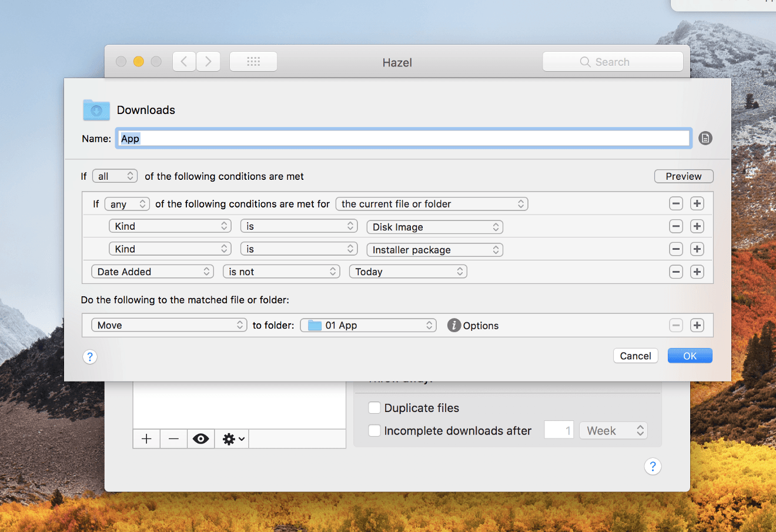The width and height of the screenshot is (776, 532).
Task: Click the Preview button
Action: tap(683, 176)
